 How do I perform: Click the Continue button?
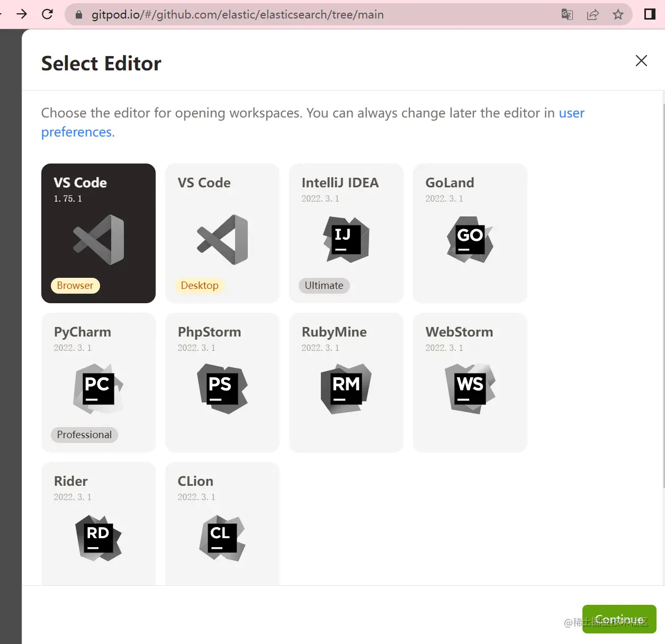pos(619,619)
